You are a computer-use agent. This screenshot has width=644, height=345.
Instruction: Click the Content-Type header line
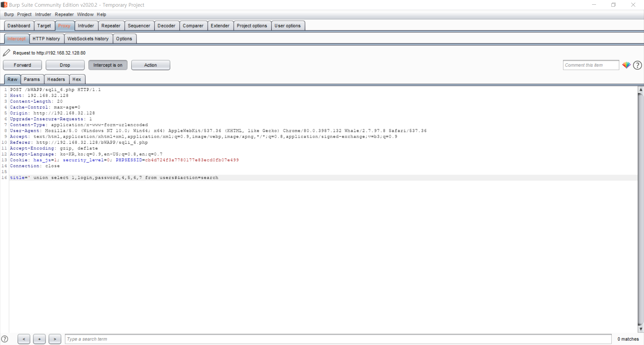(x=79, y=125)
